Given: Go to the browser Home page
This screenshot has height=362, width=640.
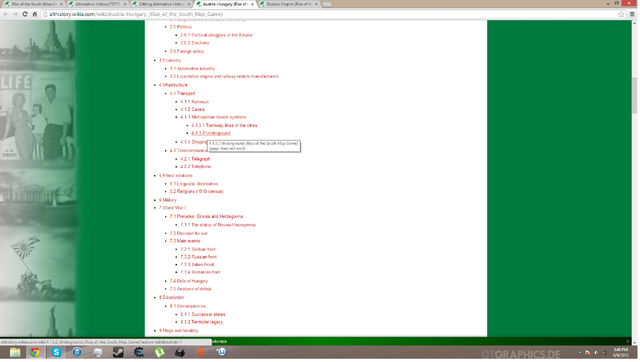Looking at the screenshot, I should 35,14.
